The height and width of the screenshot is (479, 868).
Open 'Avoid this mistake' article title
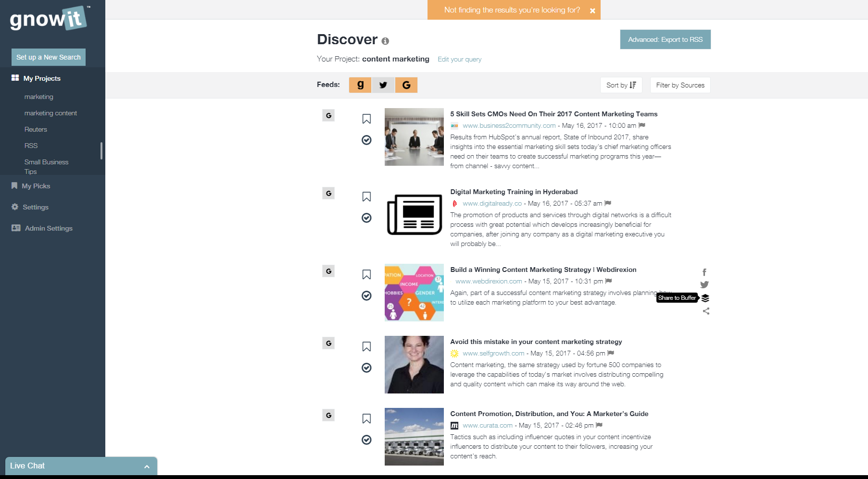tap(536, 342)
